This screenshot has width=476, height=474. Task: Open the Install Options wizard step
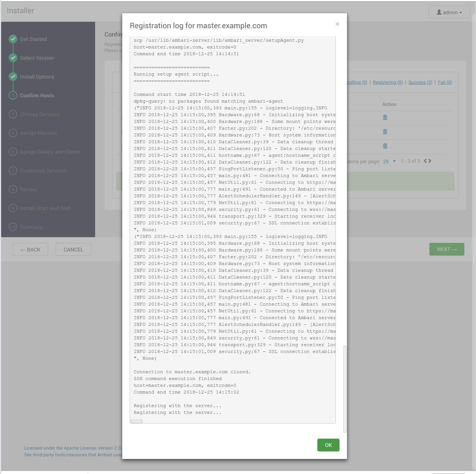pyautogui.click(x=37, y=77)
